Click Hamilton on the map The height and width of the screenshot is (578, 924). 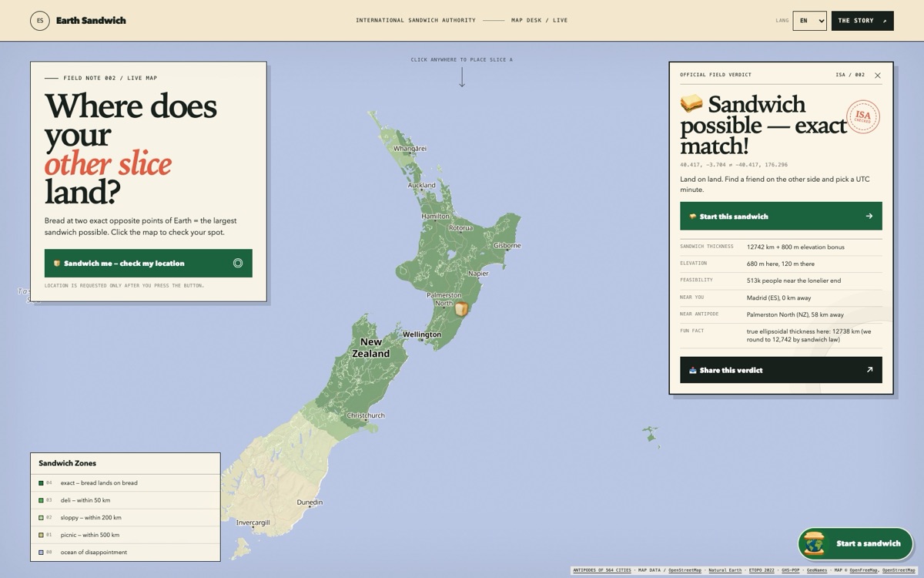(435, 217)
